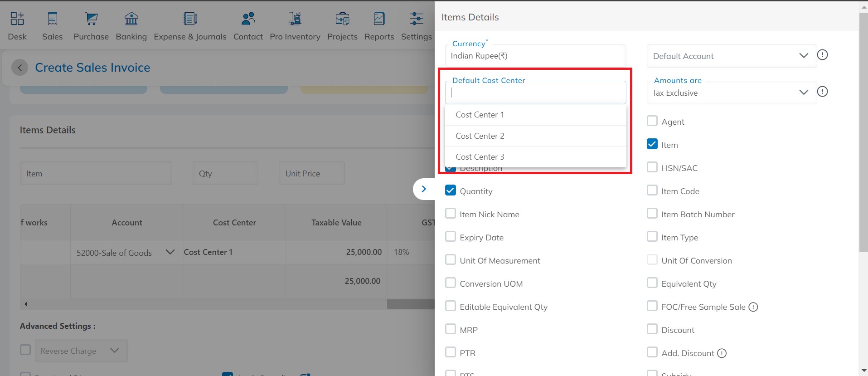Image resolution: width=868 pixels, height=376 pixels.
Task: Click the table horizontal scrollbar thumb
Action: click(411, 304)
